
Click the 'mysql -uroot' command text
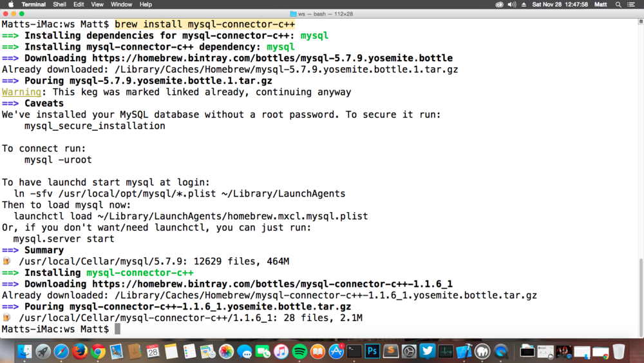[x=58, y=160]
